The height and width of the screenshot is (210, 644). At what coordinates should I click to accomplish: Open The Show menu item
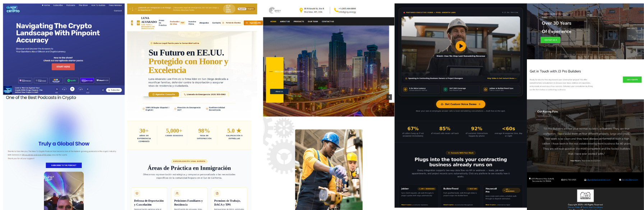83,5
